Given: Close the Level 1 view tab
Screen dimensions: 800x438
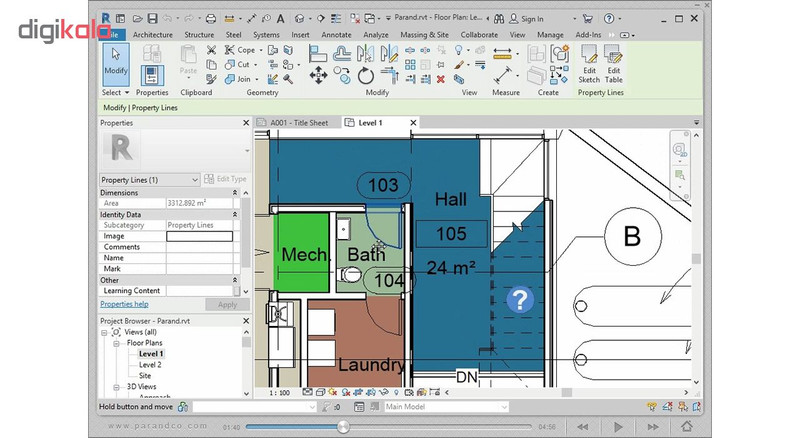Looking at the screenshot, I should (x=413, y=123).
